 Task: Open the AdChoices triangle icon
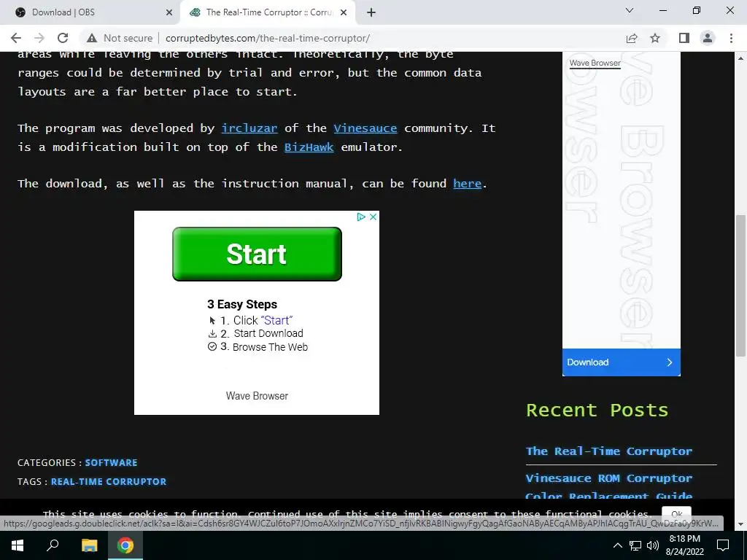pos(361,217)
